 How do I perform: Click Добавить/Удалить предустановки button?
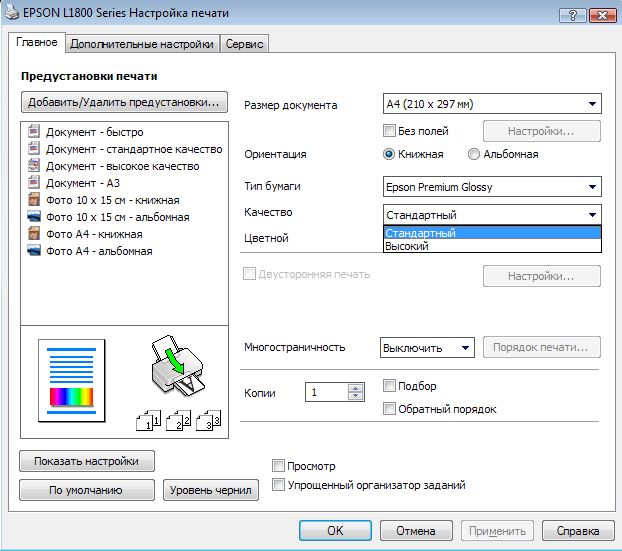click(124, 102)
